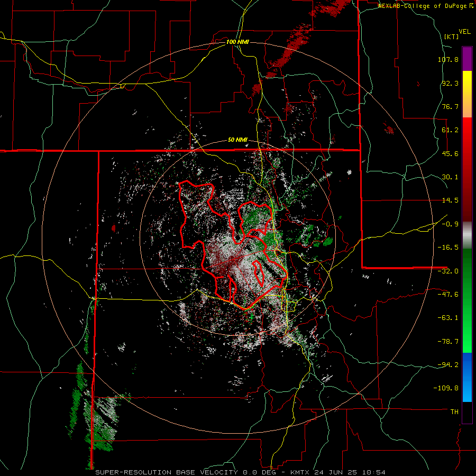The image size is (476, 476).
Task: Select the -0.9 legend value
Action: [450, 224]
